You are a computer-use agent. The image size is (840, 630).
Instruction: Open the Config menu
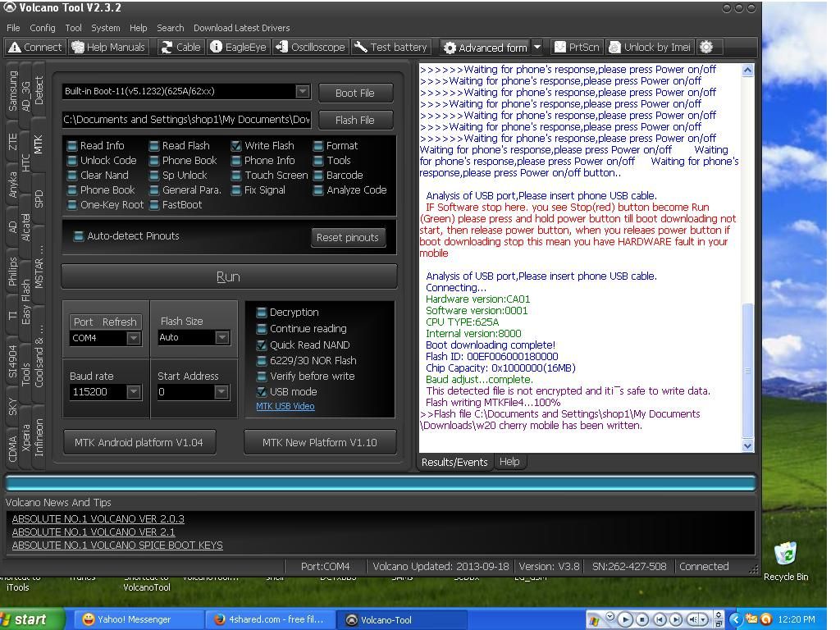point(43,28)
